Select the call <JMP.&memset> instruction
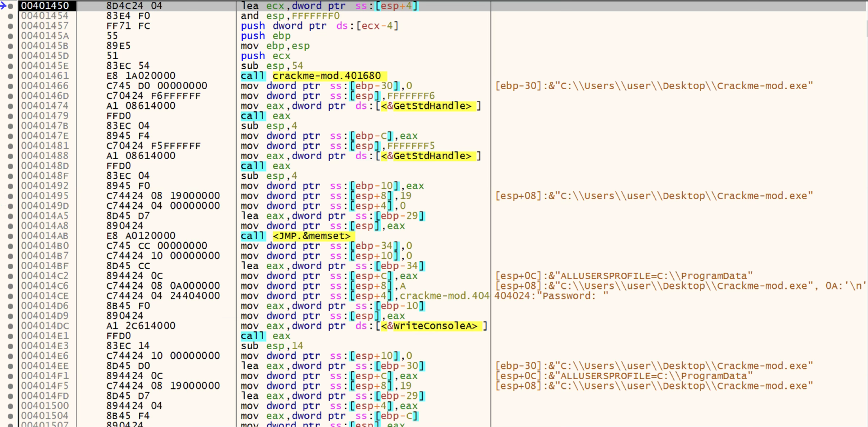This screenshot has width=868, height=427. click(297, 236)
